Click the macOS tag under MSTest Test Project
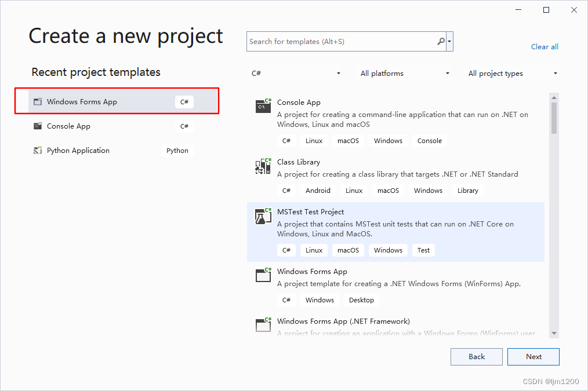Image resolution: width=588 pixels, height=391 pixels. coord(348,250)
